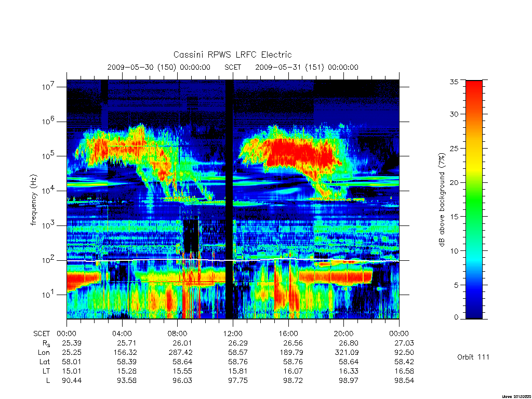Select the Lon value 287.42
Screen dimensions: 532x399
point(180,353)
